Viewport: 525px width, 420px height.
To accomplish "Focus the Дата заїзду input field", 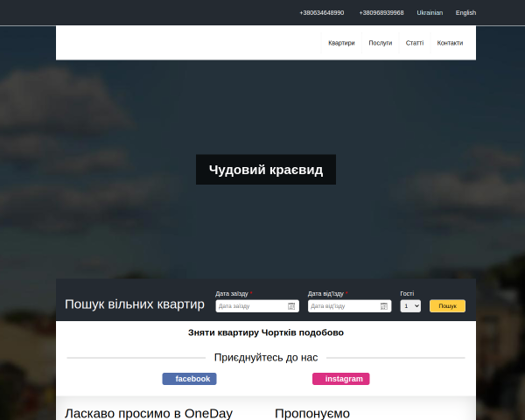I will coord(257,306).
